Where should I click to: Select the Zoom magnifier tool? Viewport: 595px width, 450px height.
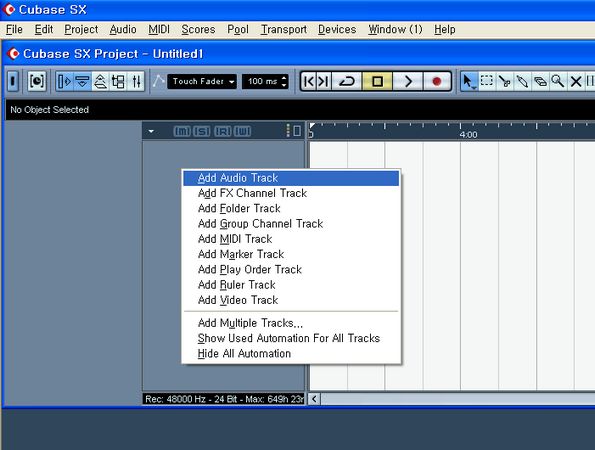(558, 81)
